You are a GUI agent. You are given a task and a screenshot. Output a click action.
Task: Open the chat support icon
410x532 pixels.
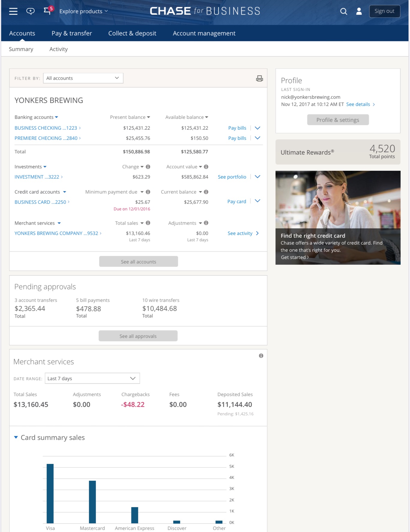pyautogui.click(x=30, y=11)
